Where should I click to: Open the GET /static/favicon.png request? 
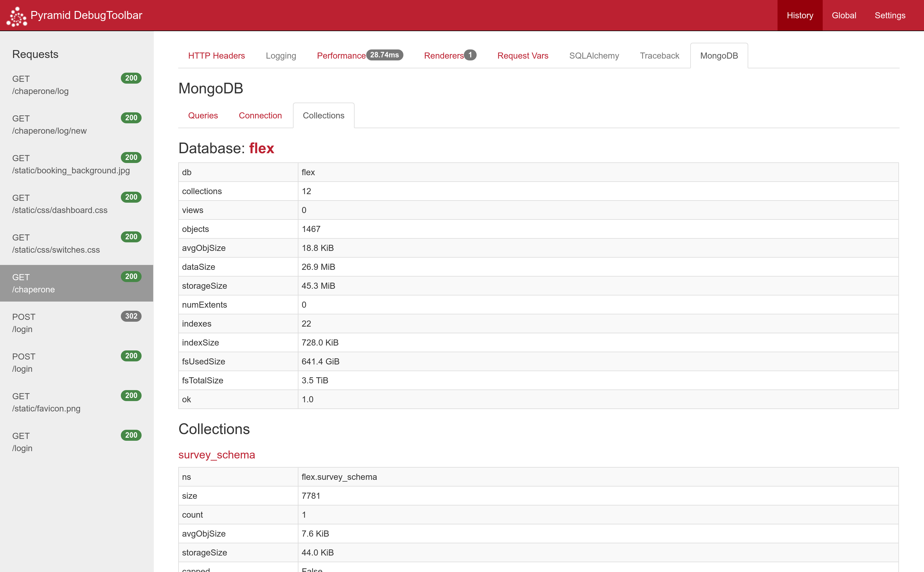[x=77, y=403]
